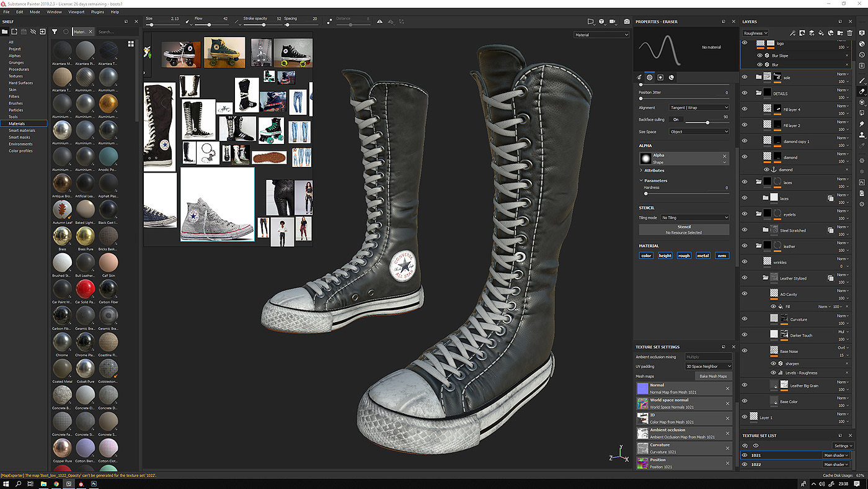Click the add fill layer bucket icon
This screenshot has width=868, height=489.
click(x=821, y=33)
